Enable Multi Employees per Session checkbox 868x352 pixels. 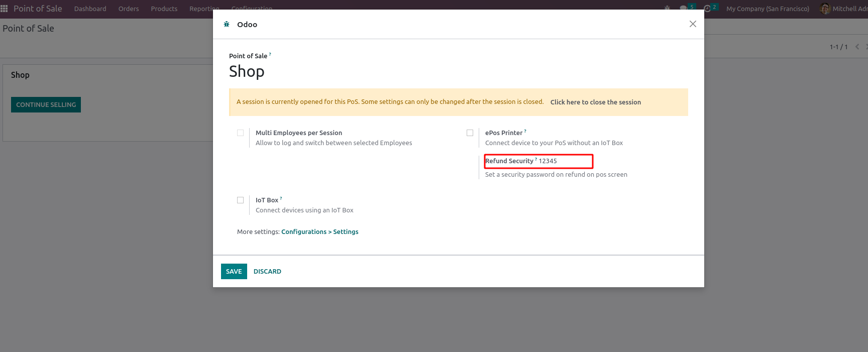(x=240, y=133)
